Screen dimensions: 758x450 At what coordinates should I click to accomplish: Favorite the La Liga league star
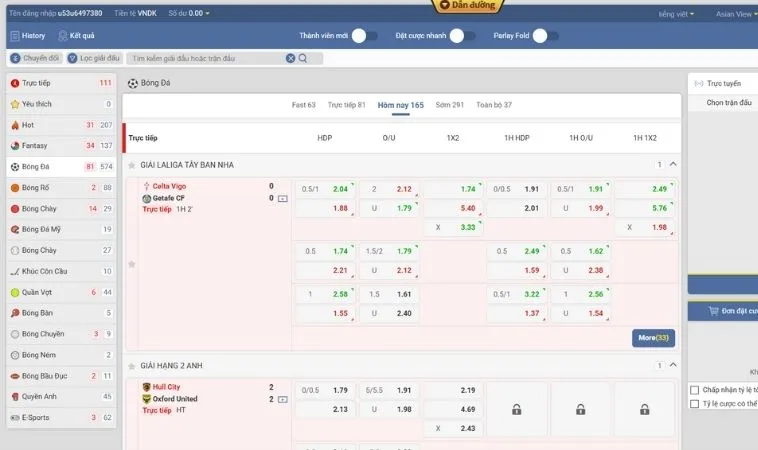point(131,264)
